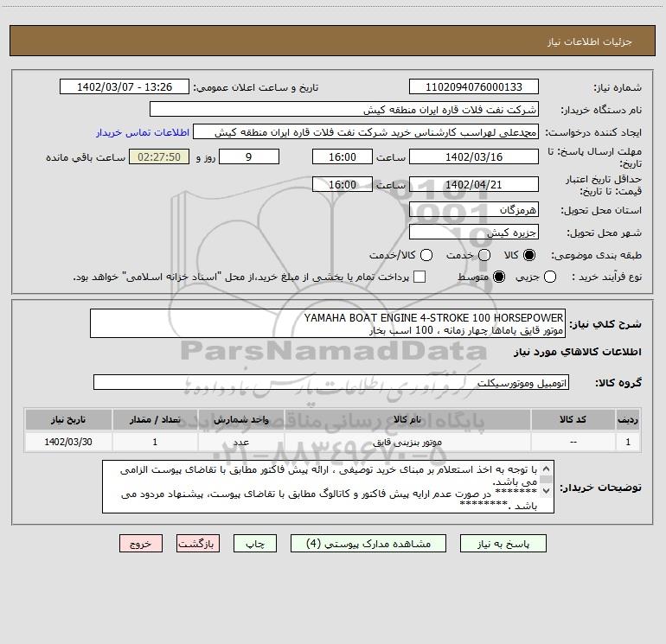Click the goods group field اتومبیل وموتورسیکلت
The height and width of the screenshot is (644, 666).
[331, 382]
